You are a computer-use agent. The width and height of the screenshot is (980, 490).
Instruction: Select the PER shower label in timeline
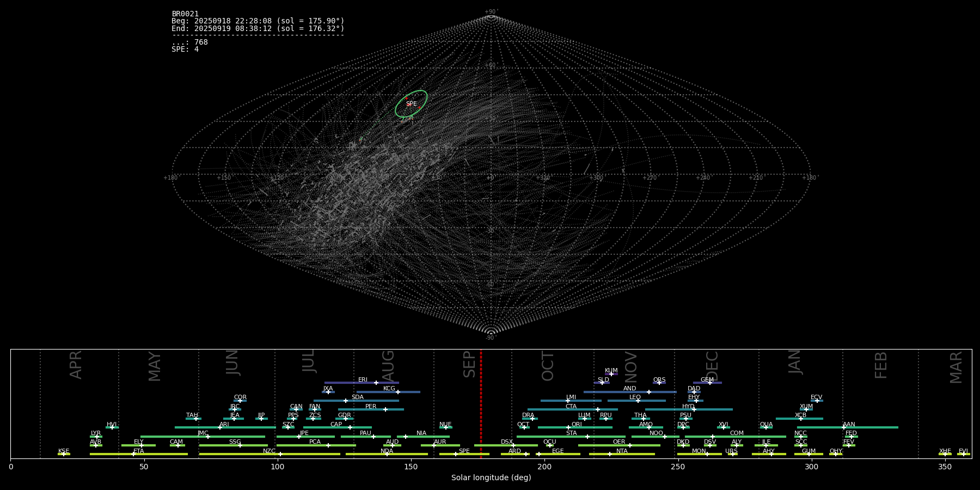371,407
